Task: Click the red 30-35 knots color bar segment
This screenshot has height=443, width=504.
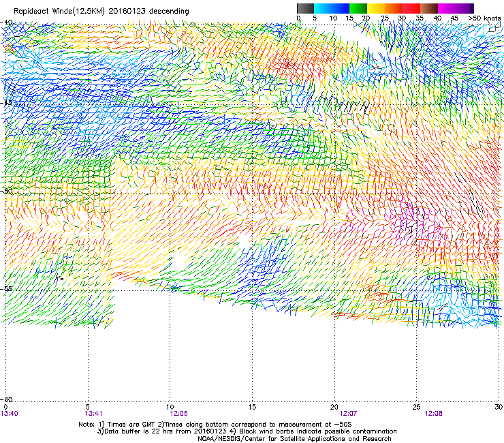Action: (x=411, y=8)
